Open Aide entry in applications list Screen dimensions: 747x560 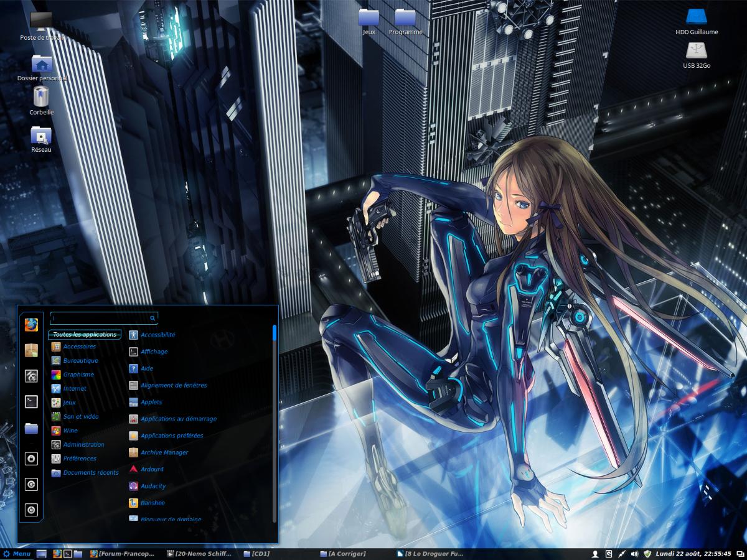[x=141, y=368]
